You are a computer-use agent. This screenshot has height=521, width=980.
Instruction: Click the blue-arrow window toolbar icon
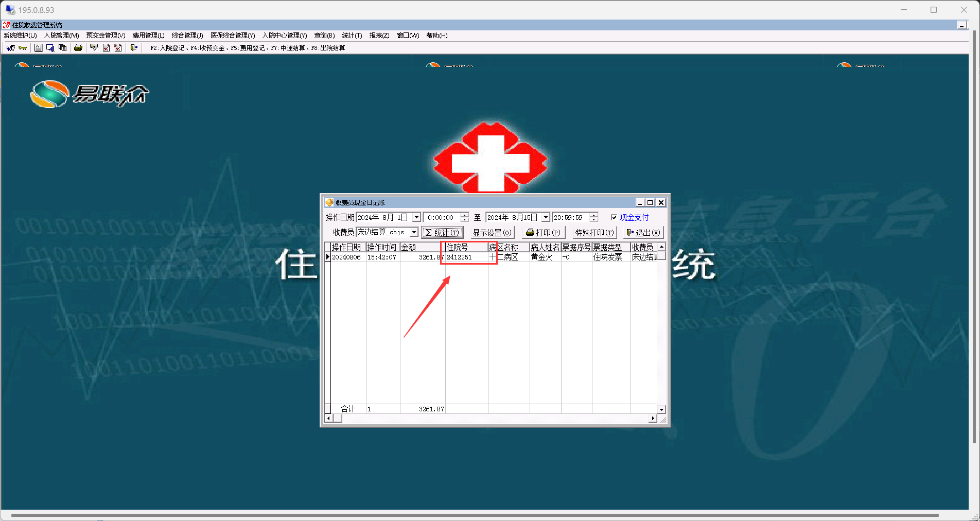(x=50, y=48)
